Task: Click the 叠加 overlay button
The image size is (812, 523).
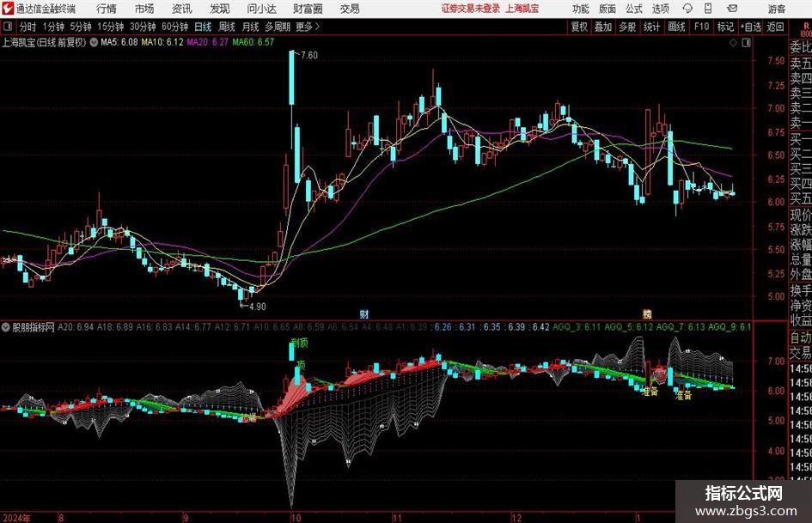Action: coord(603,27)
